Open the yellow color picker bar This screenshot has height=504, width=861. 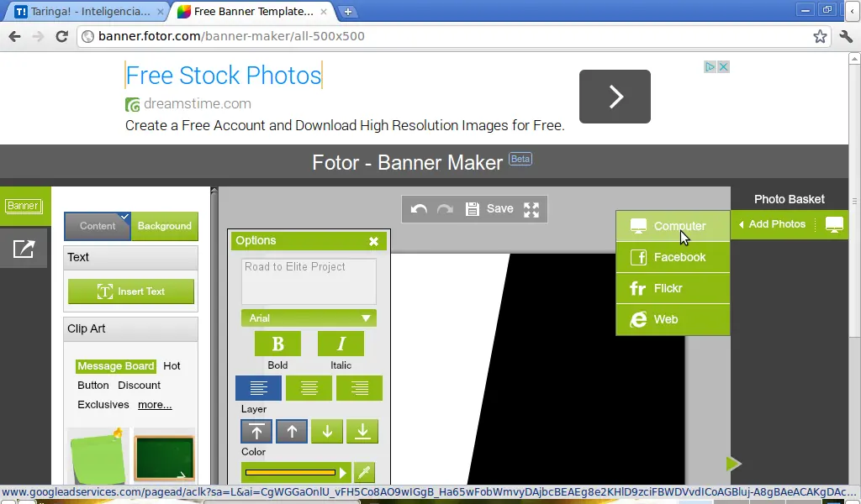290,472
